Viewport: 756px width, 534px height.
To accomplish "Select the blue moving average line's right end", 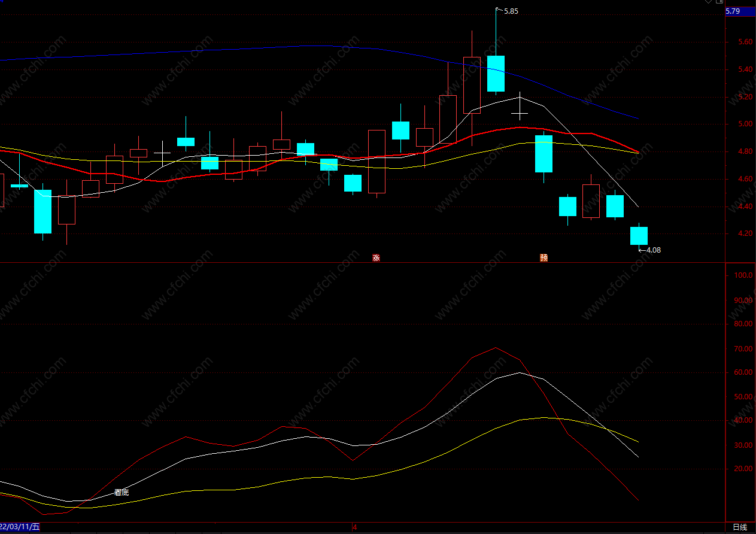I will 637,119.
